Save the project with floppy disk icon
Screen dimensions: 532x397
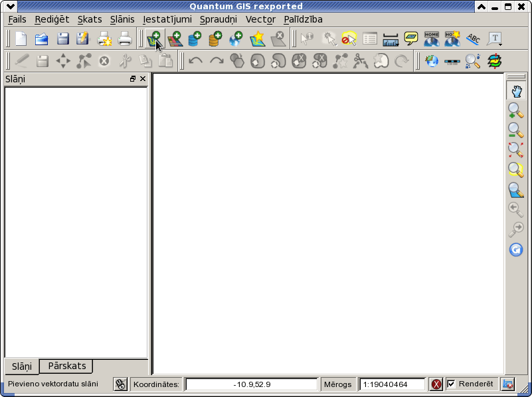pos(63,39)
